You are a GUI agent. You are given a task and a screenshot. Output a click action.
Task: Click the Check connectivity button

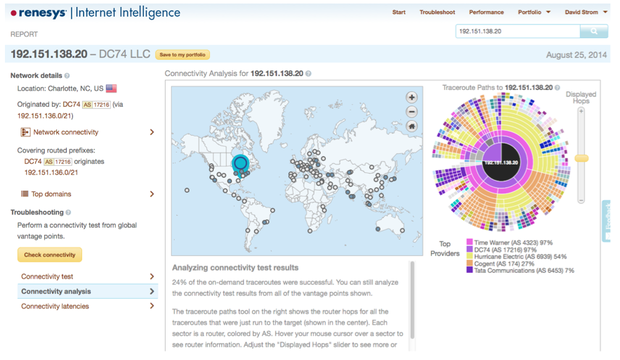(49, 255)
